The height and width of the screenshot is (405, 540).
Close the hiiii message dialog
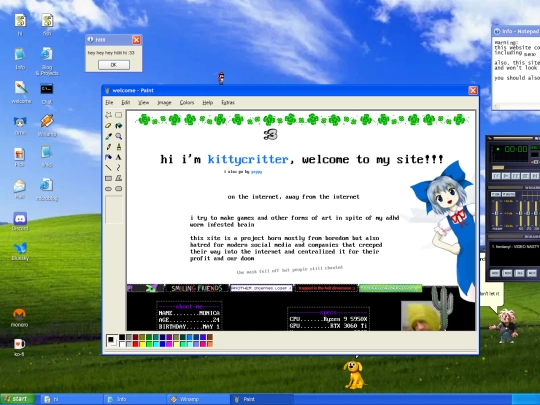(x=136, y=40)
